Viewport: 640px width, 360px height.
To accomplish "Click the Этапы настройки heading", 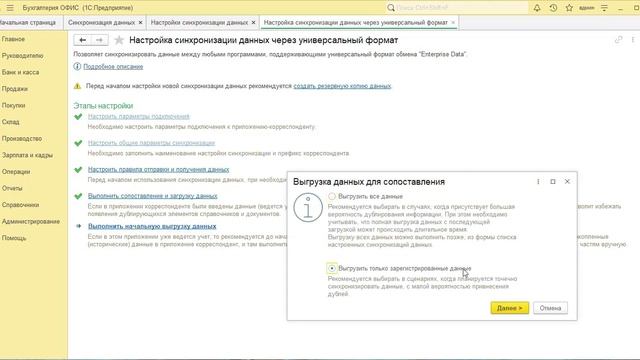I will 103,106.
